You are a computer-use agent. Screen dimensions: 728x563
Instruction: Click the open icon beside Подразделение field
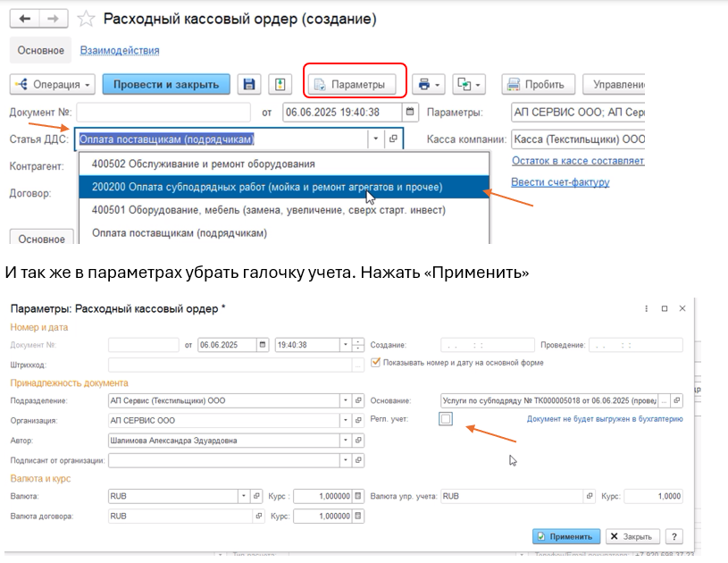(x=359, y=401)
